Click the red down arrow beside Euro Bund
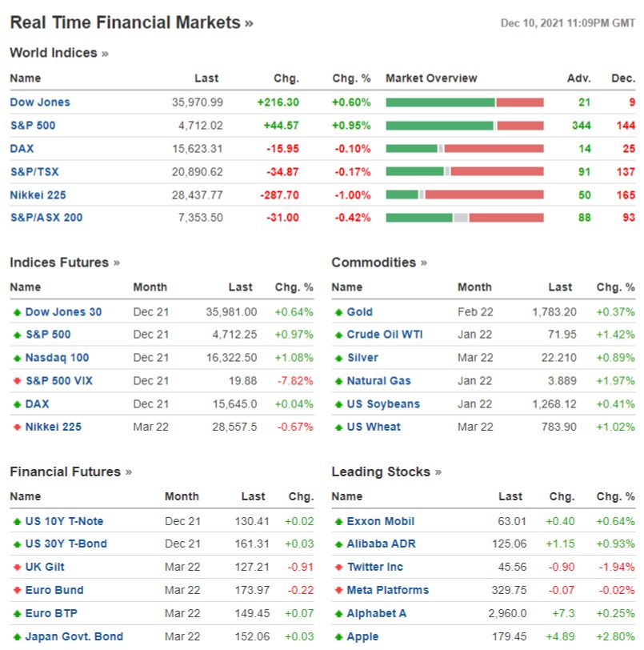 coord(17,591)
